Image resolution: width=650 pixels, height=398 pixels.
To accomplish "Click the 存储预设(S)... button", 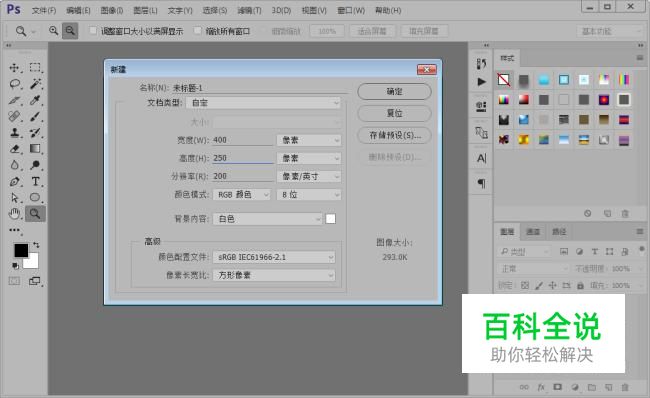I will [x=394, y=135].
